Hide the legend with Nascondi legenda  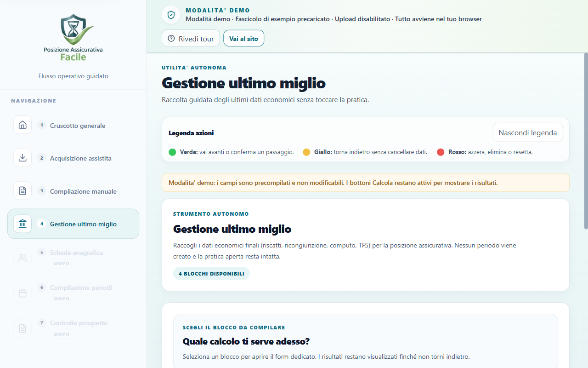coord(527,132)
